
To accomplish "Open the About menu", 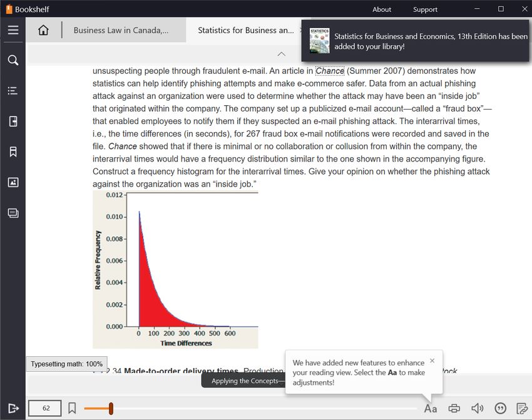I will click(x=382, y=9).
